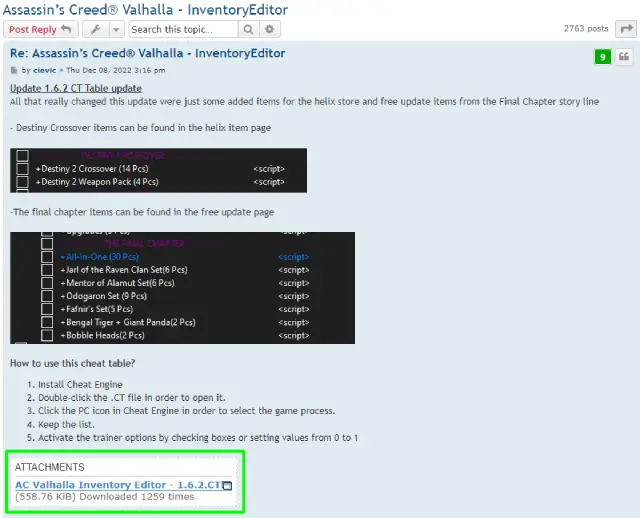Click the Destiny Crossover cheat table screenshot
The image size is (640, 518).
click(x=158, y=170)
